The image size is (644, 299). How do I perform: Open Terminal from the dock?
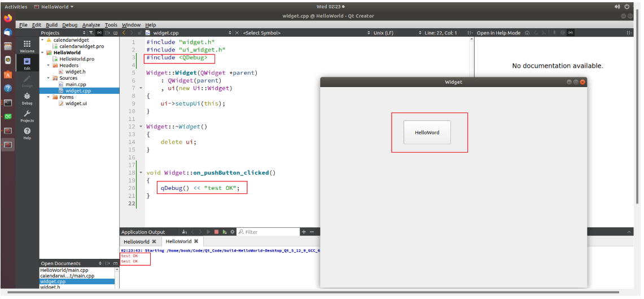pos(8,103)
